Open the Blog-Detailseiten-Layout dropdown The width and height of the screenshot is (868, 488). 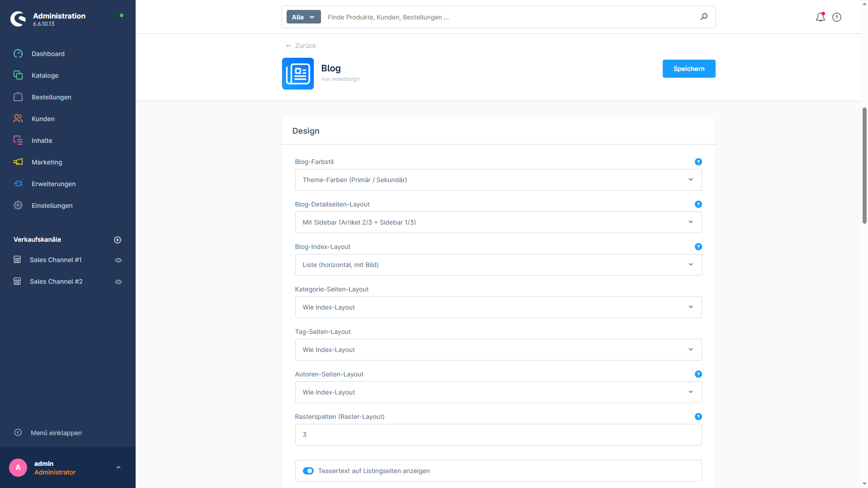tap(498, 222)
